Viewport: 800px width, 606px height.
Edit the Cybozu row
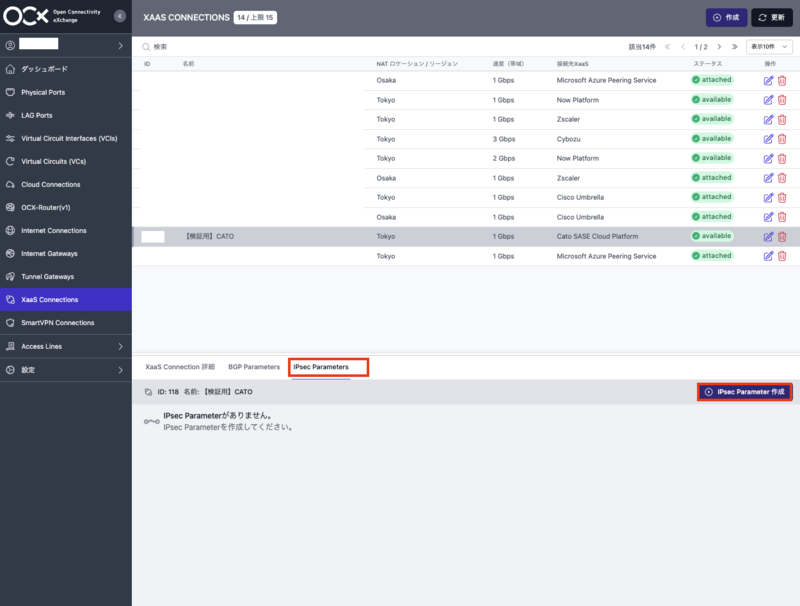[x=768, y=139]
